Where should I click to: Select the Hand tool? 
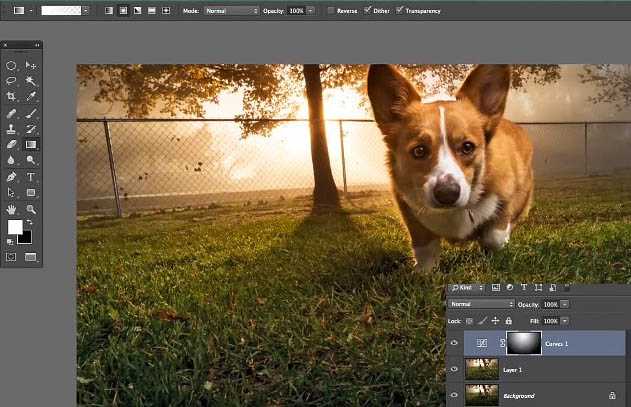coord(11,209)
